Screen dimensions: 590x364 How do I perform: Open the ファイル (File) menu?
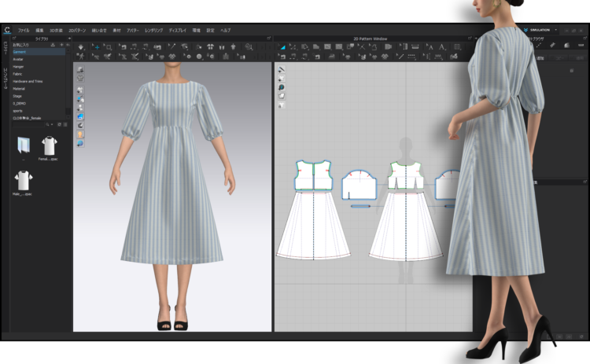click(24, 30)
